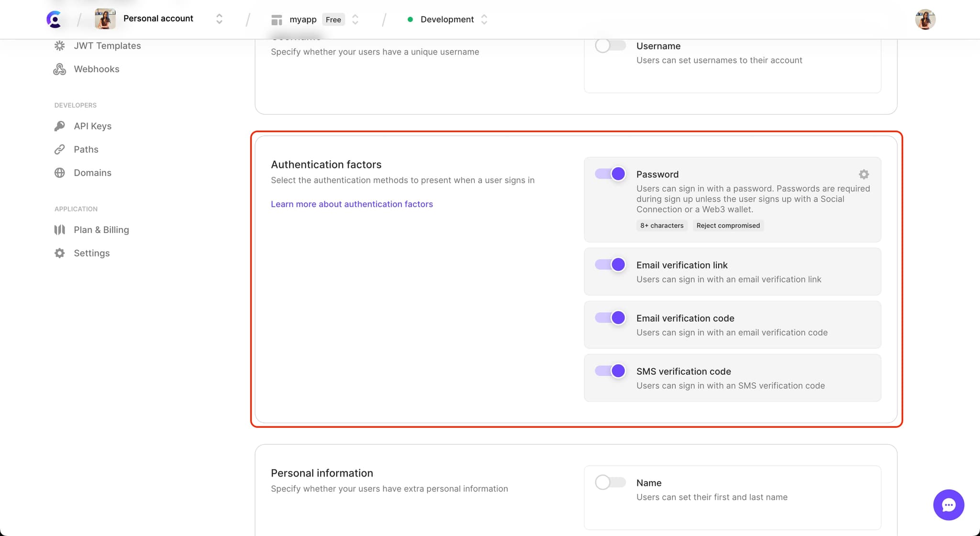The image size is (980, 536).
Task: Click the Password settings gear icon
Action: coord(863,174)
